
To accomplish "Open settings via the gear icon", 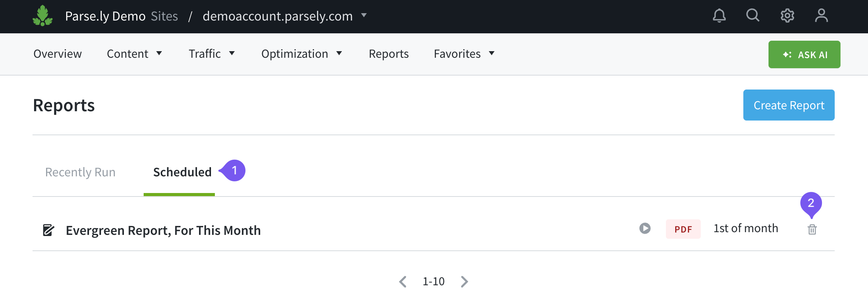I will point(787,16).
